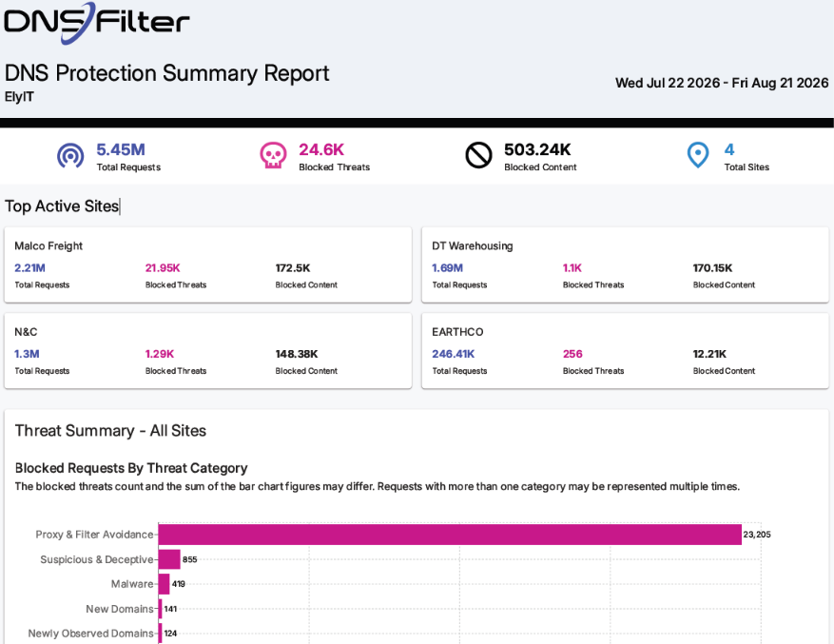Click the Blocked Threats skull icon
Viewport: 834px width, 644px height.
coord(273,155)
